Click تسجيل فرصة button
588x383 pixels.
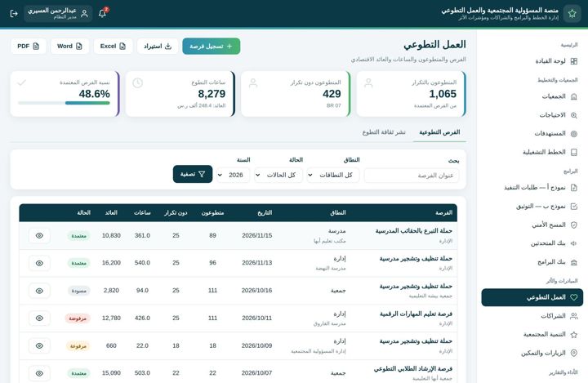pos(212,47)
